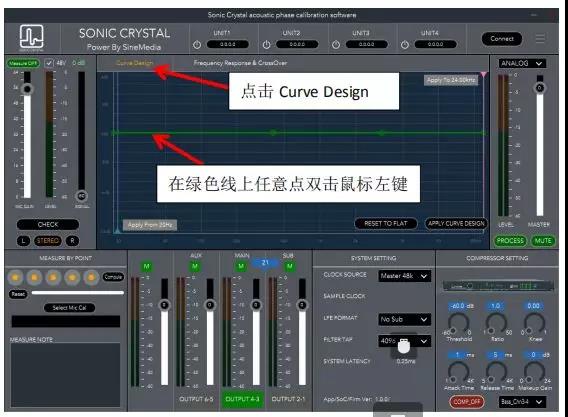Screen dimensions: 568x417
Task: Click the UNIT1 power icon
Action: click(197, 45)
